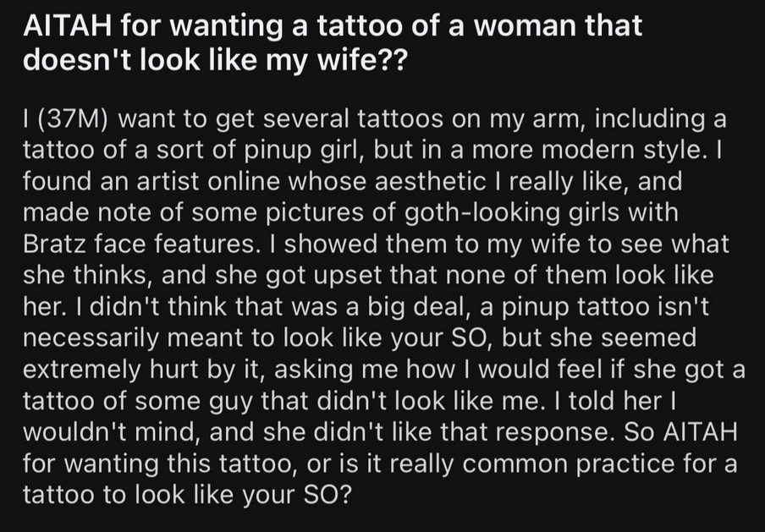Click the word "response" in the body

pos(549,433)
